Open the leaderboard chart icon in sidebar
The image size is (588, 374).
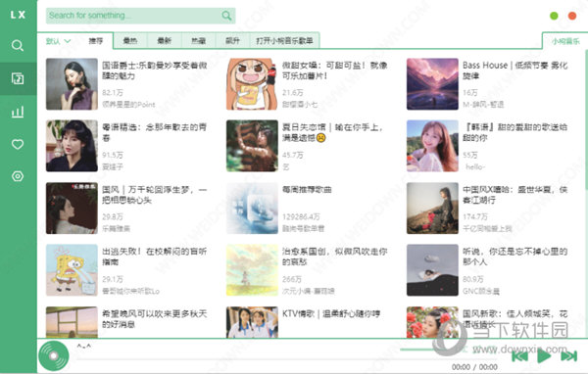tap(18, 112)
